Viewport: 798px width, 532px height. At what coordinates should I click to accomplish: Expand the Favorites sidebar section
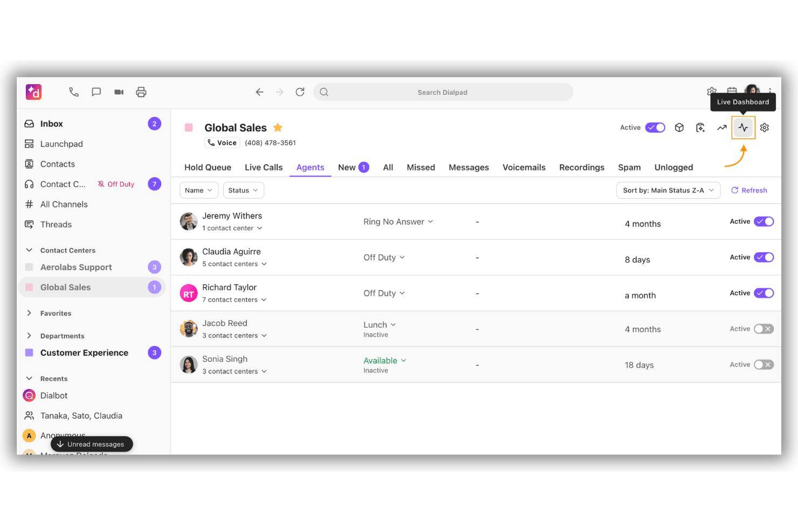point(29,313)
